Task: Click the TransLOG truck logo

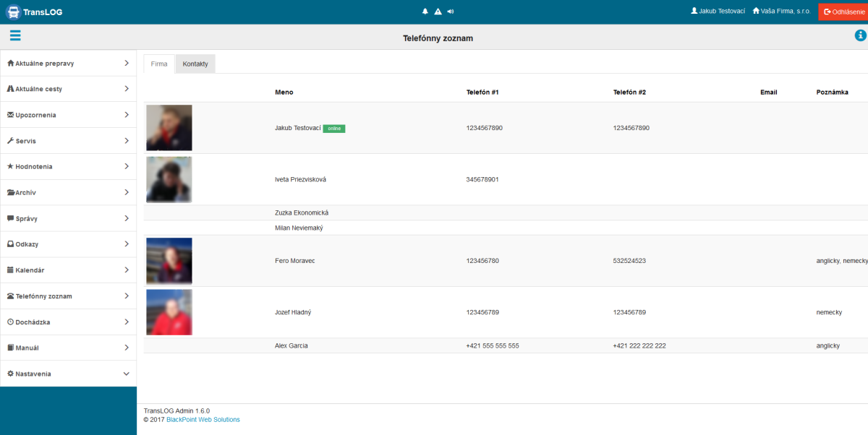Action: click(x=13, y=12)
